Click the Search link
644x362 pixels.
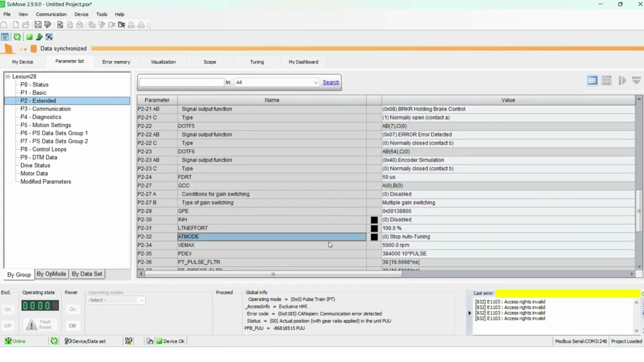[x=331, y=82]
